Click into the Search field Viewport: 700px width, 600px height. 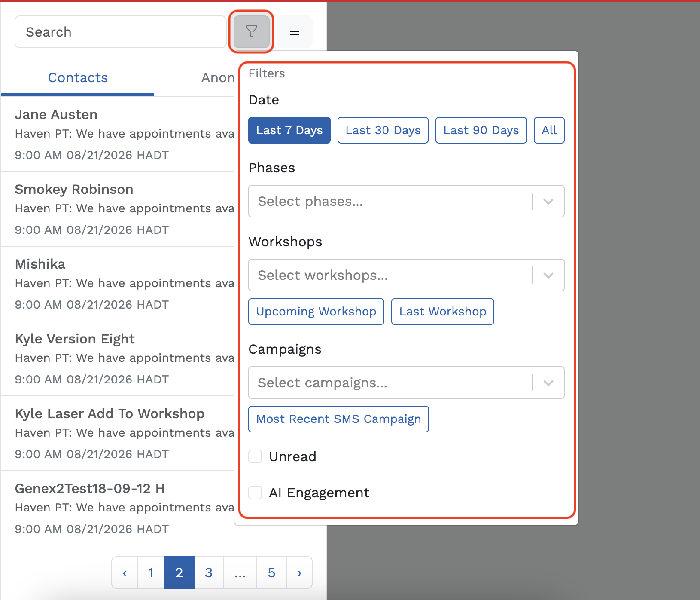click(x=121, y=32)
